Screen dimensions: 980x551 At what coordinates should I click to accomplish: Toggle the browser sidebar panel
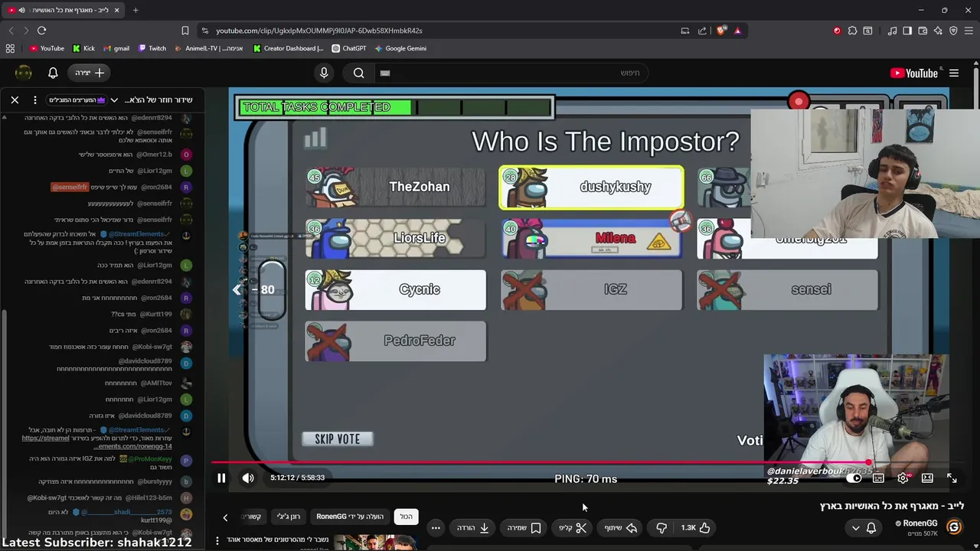point(907,31)
